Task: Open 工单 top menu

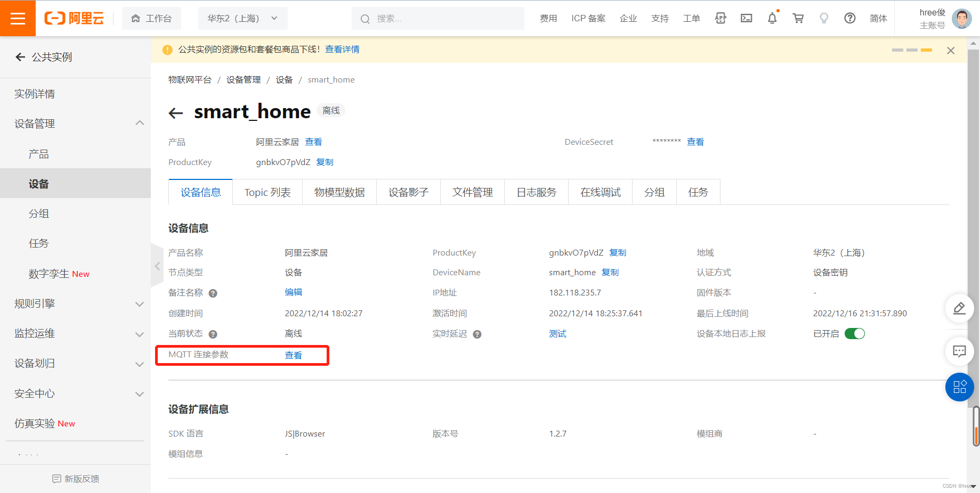Action: (x=691, y=19)
